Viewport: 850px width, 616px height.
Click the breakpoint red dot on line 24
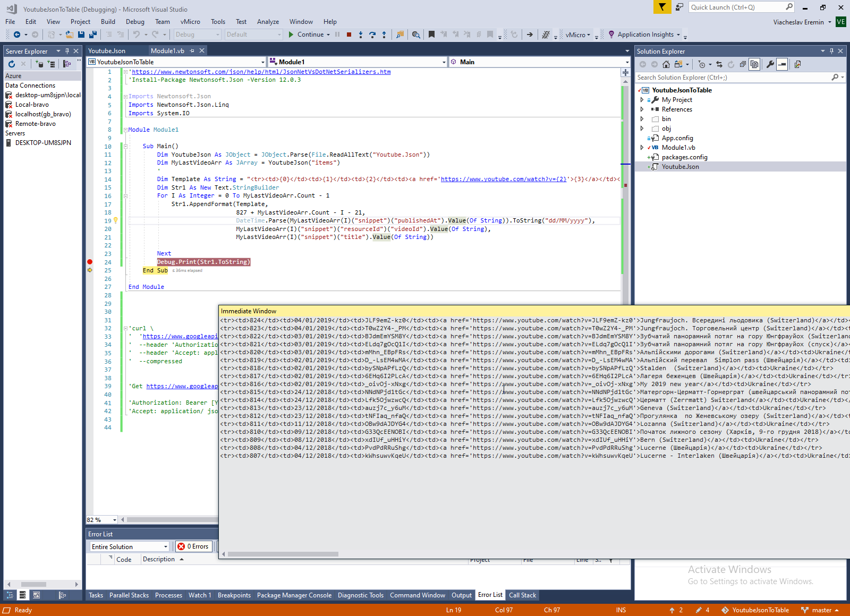(x=90, y=262)
